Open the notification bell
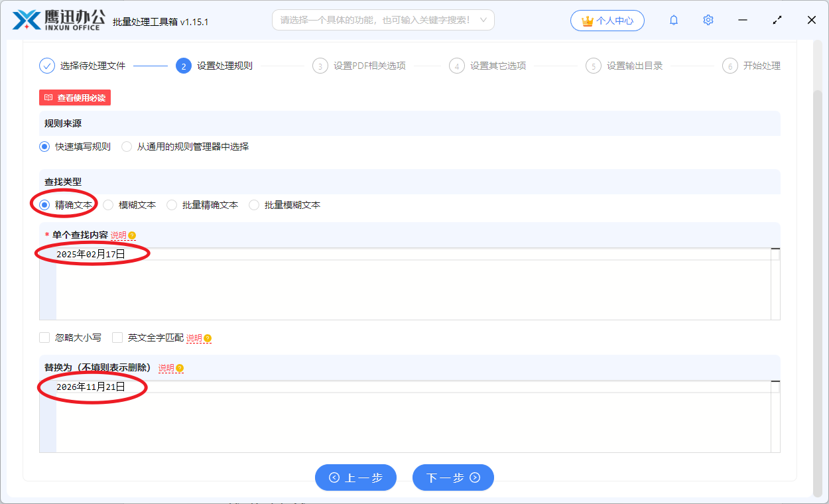829x504 pixels. point(674,21)
